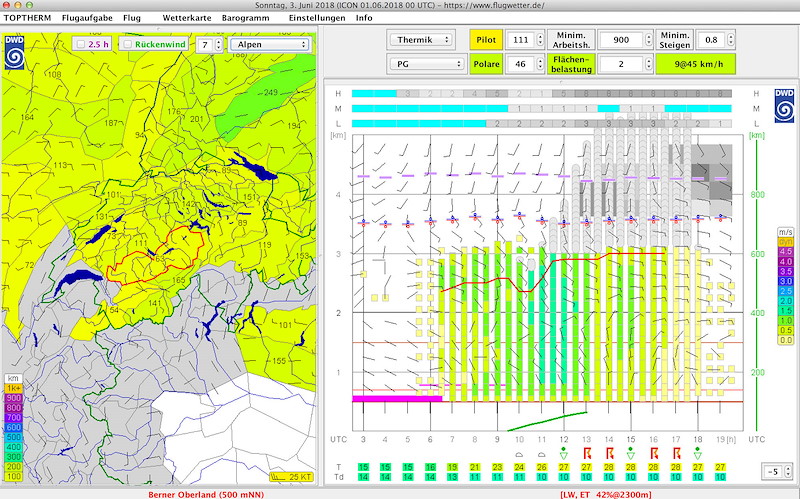The width and height of the screenshot is (800, 499).
Task: Click the yellow Pilot button
Action: (x=486, y=40)
